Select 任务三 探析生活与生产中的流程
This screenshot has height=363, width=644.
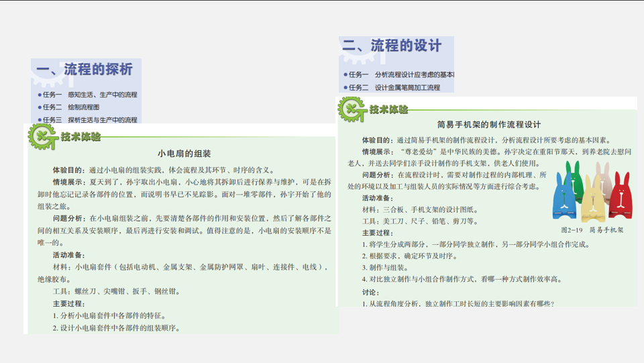pos(89,120)
